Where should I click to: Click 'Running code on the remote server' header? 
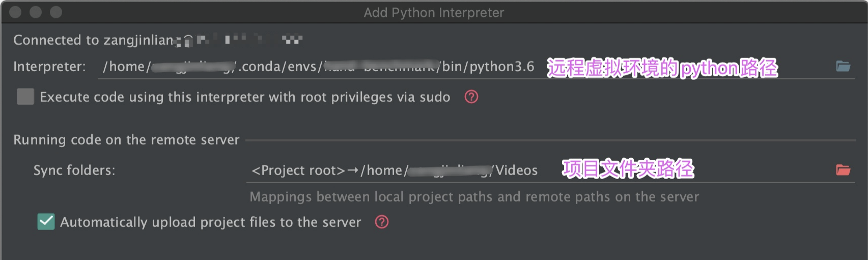[x=126, y=140]
